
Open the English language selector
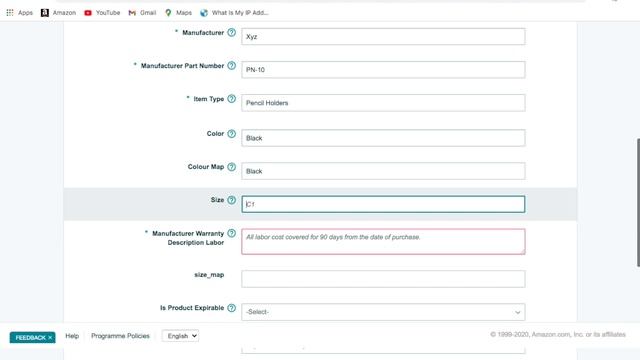[180, 336]
